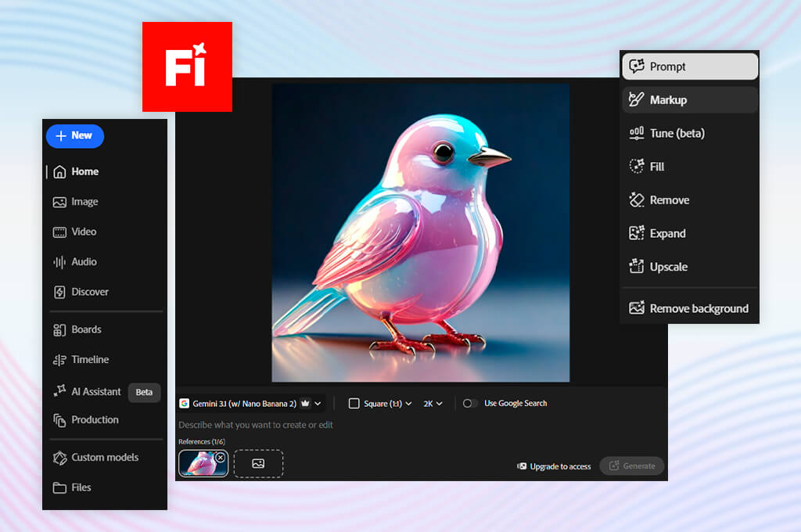Click the Expand label in tools menu

click(668, 234)
